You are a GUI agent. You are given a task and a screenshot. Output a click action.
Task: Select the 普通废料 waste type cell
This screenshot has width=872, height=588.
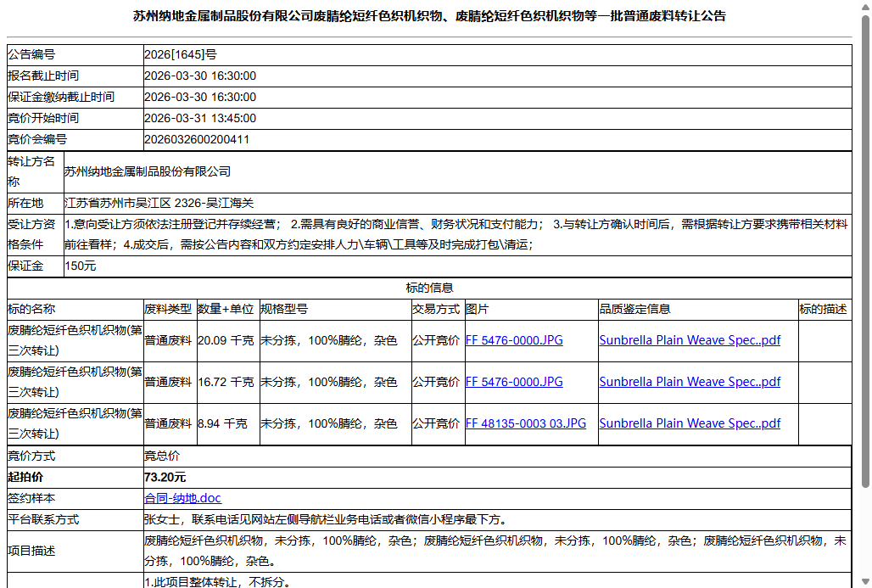169,339
